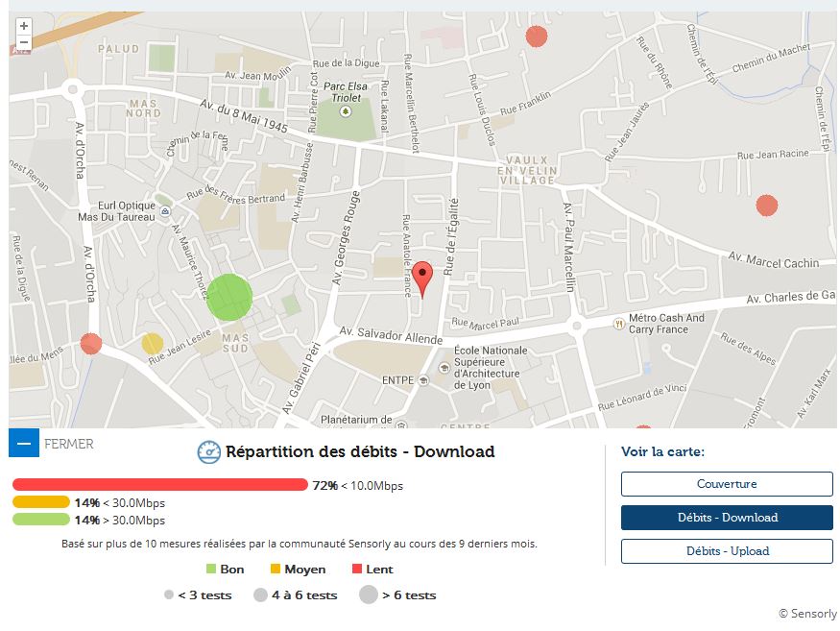Click the FERMER label
Image resolution: width=840 pixels, height=631 pixels.
click(68, 444)
